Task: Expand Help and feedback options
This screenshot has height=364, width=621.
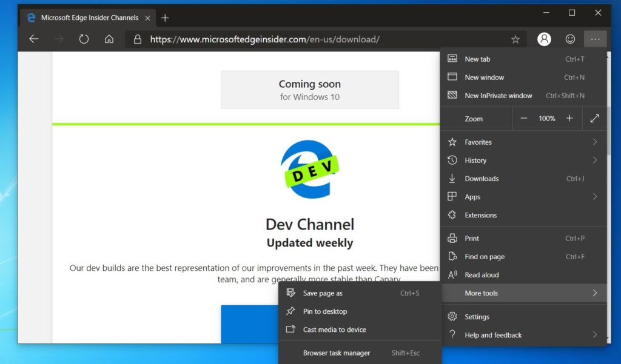Action: (494, 334)
